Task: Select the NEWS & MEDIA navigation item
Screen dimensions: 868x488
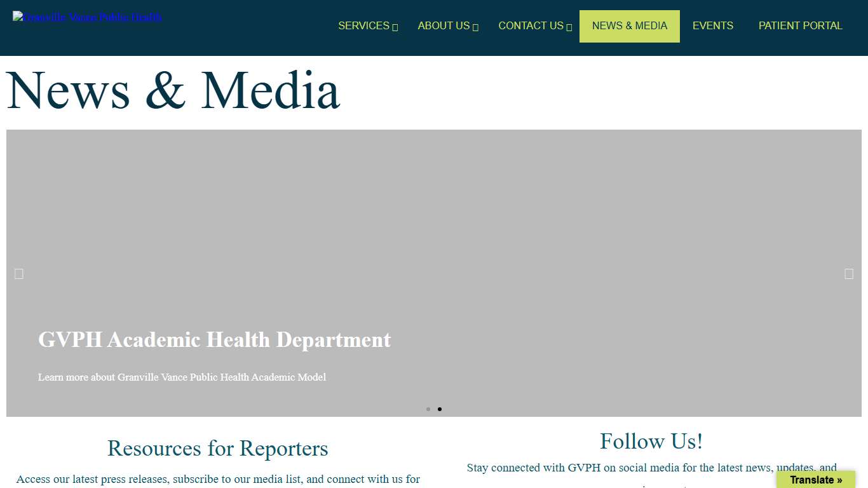Action: coord(630,26)
